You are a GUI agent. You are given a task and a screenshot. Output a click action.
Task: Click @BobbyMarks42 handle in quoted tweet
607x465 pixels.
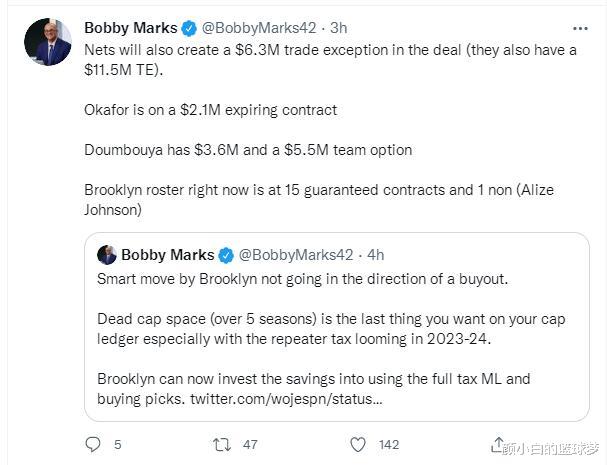294,255
